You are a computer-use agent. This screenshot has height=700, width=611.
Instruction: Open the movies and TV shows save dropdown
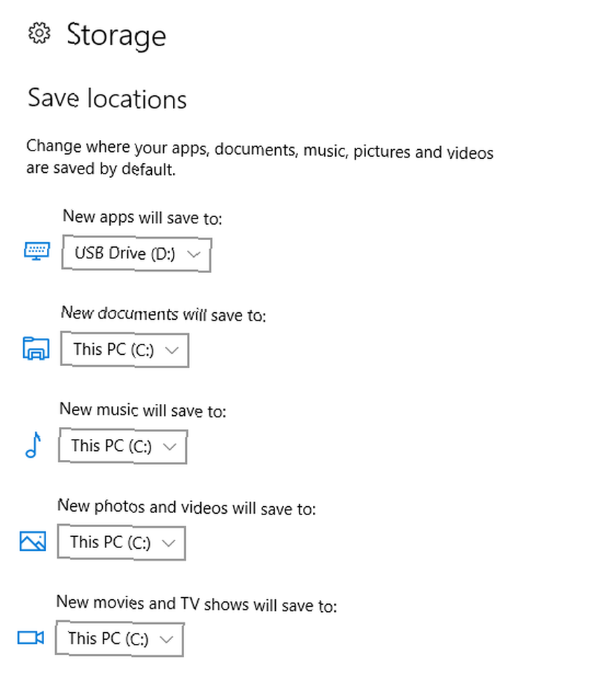pos(119,638)
